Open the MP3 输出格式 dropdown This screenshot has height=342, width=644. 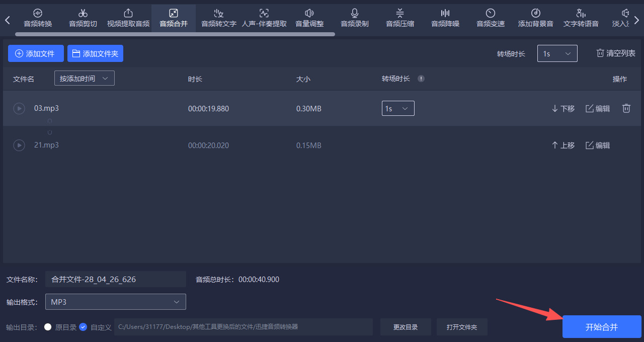[x=116, y=302]
